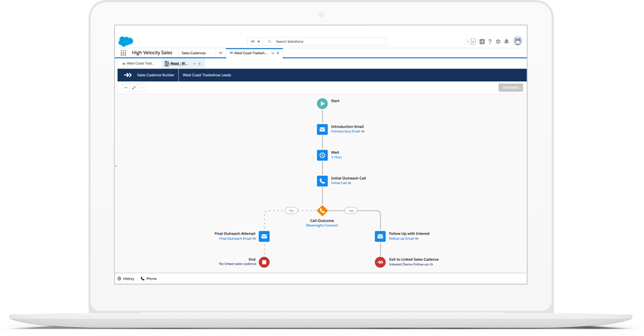Open the App Launcher grid icon

(x=123, y=53)
